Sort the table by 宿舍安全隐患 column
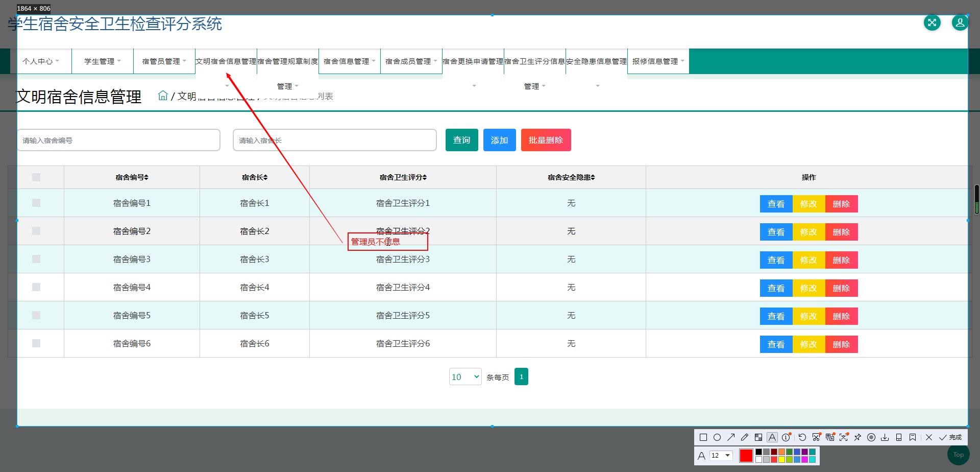The height and width of the screenshot is (472, 980). (571, 177)
